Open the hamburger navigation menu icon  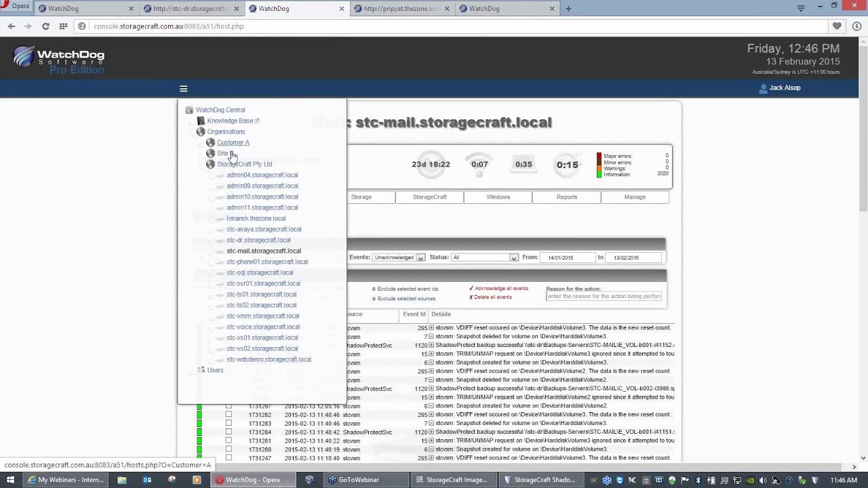183,89
